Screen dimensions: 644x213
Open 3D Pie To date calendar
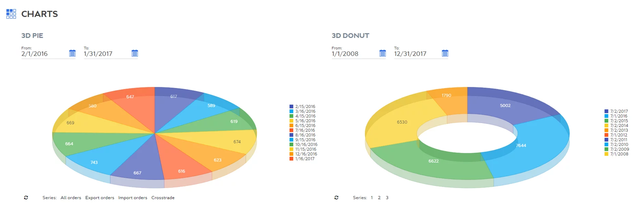135,53
